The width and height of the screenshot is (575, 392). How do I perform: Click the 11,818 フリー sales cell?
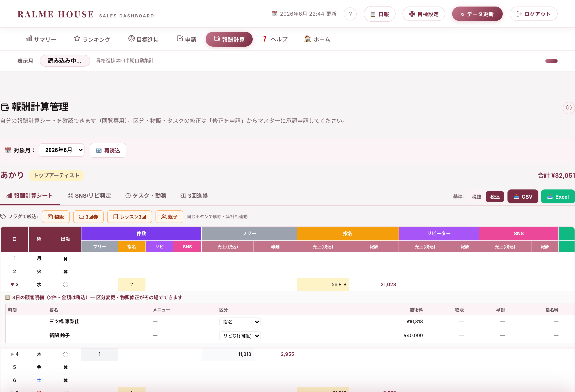point(228,354)
